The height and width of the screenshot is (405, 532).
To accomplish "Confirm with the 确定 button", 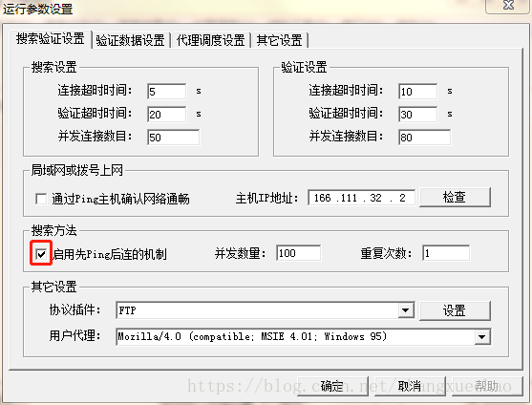I will click(x=332, y=386).
